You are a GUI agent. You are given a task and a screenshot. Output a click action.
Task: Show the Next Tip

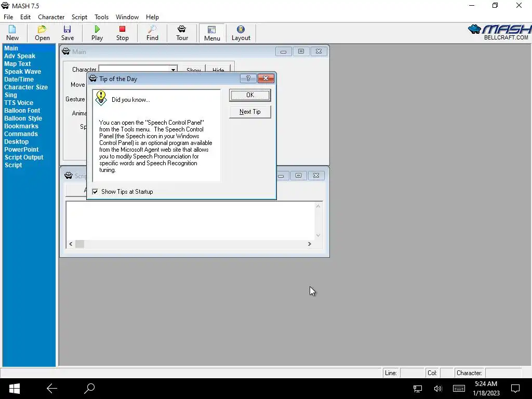pos(250,112)
